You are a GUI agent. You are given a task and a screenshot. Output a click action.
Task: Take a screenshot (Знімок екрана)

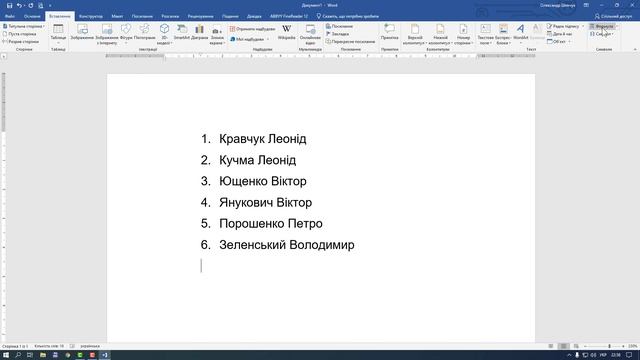click(x=217, y=34)
